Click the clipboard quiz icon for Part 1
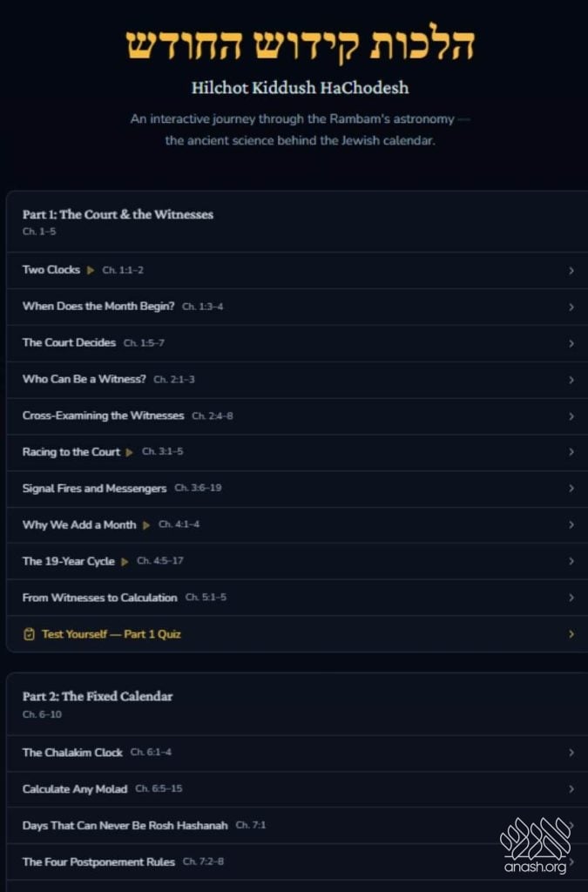 coord(29,634)
